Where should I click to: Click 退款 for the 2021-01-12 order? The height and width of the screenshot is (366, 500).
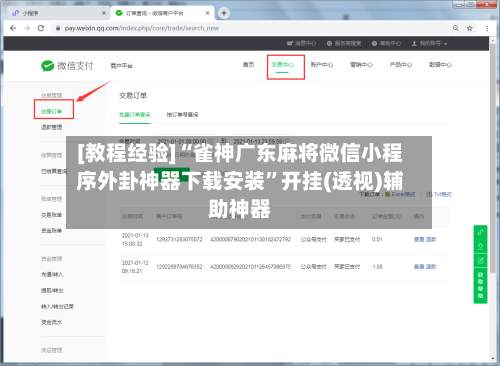pyautogui.click(x=431, y=267)
